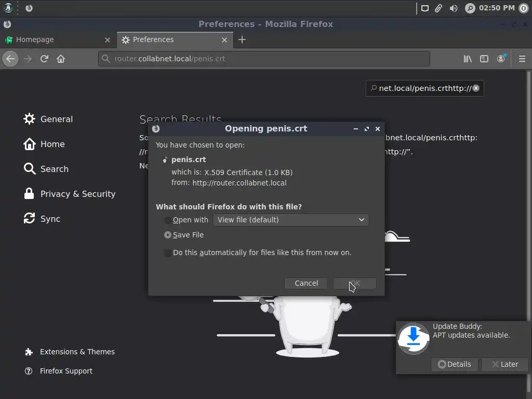Open the system application menu icon
The width and height of the screenshot is (532, 399).
(8, 8)
